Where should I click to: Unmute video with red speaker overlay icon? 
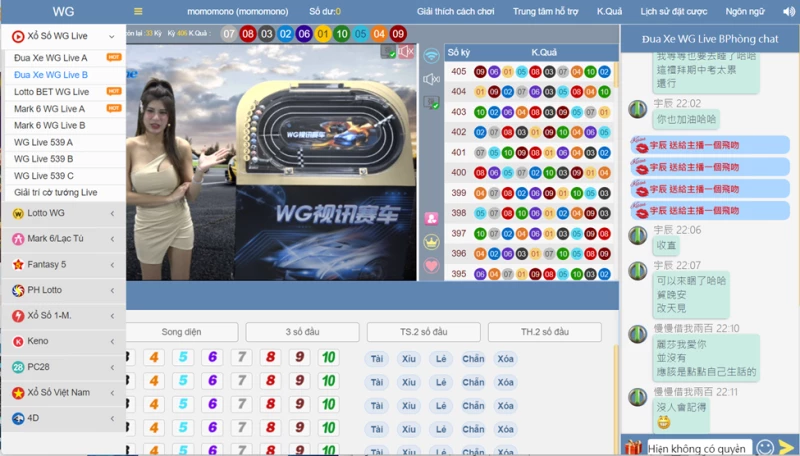tap(406, 52)
